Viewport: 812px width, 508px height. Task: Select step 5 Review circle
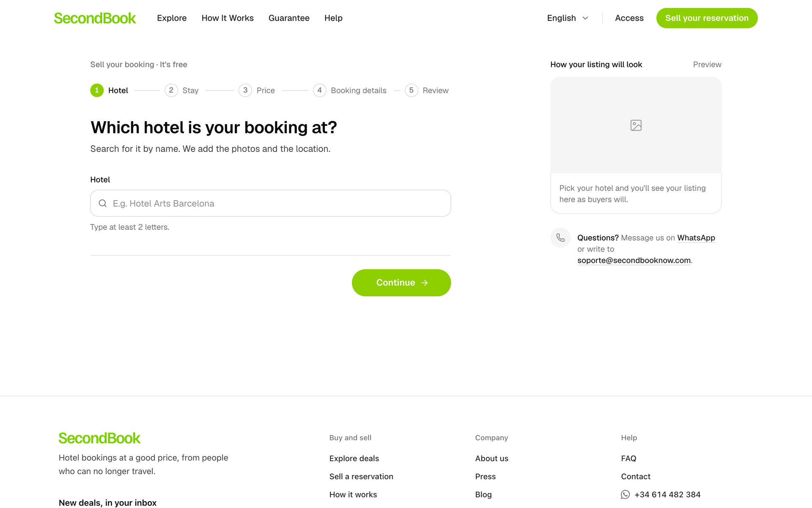[x=411, y=90]
